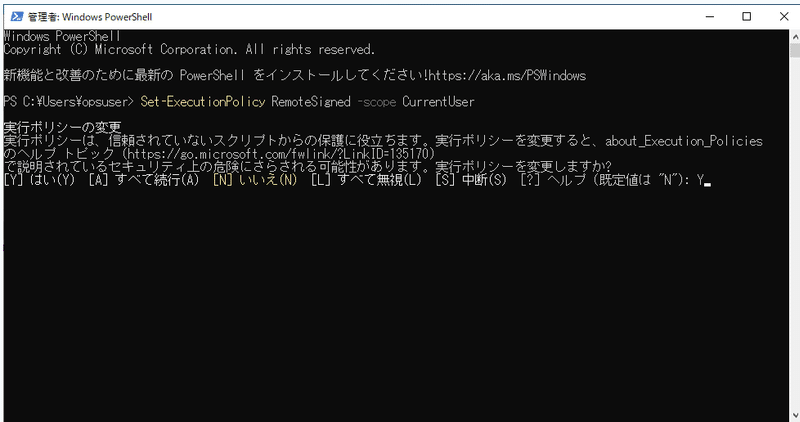Click the '[A] すべて続行(A)' option text

click(x=144, y=180)
